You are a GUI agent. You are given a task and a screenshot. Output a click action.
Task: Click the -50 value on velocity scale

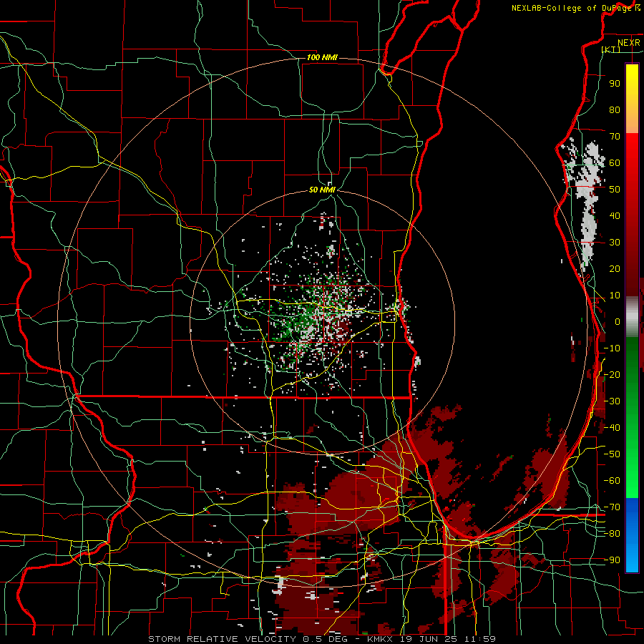pyautogui.click(x=612, y=454)
